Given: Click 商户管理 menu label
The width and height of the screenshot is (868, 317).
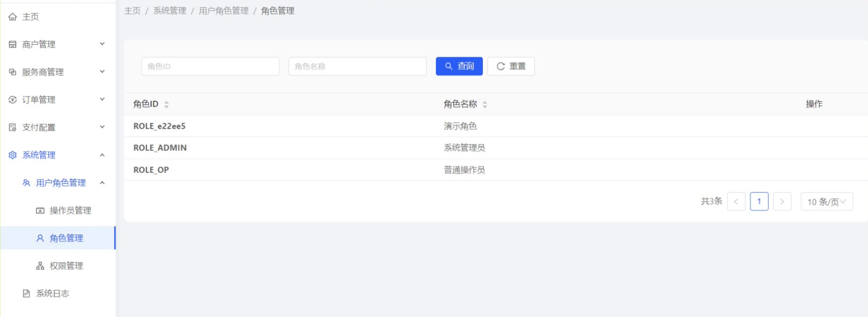Looking at the screenshot, I should [39, 45].
